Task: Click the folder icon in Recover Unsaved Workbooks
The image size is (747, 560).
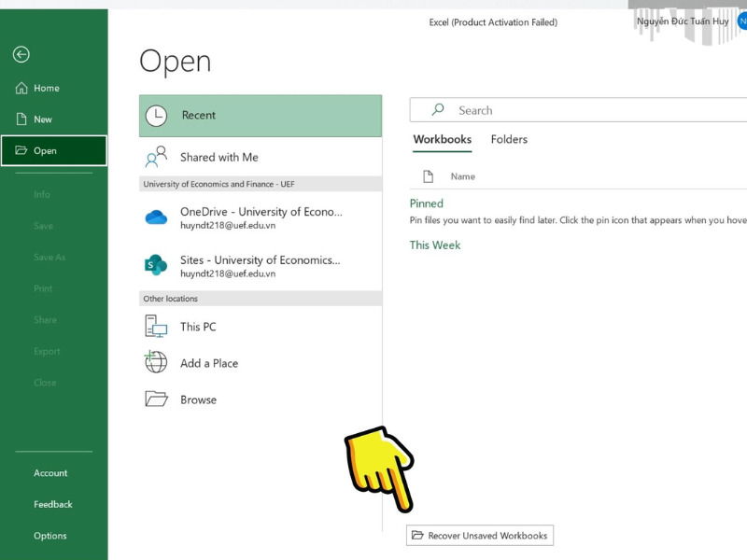Action: [x=417, y=535]
